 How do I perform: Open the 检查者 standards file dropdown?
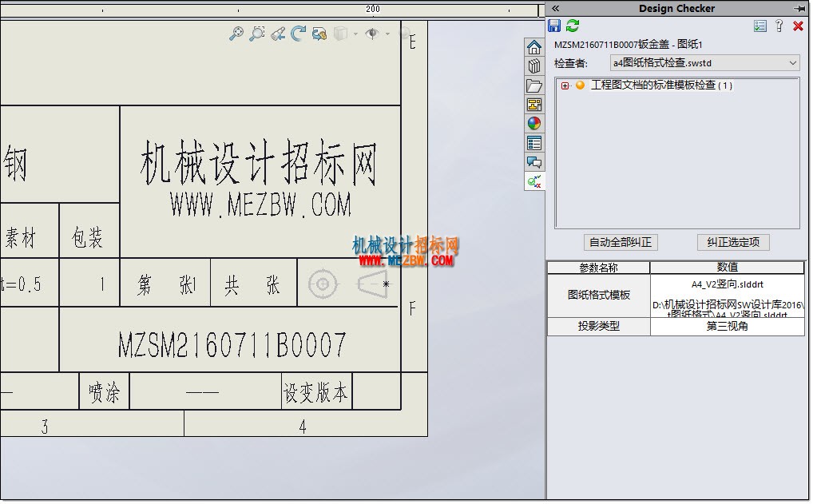[x=704, y=63]
